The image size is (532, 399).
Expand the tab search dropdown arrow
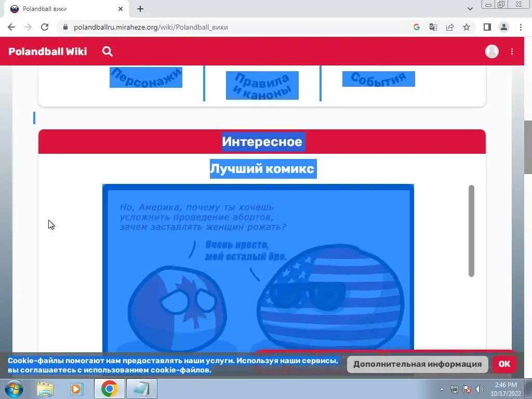click(x=470, y=9)
